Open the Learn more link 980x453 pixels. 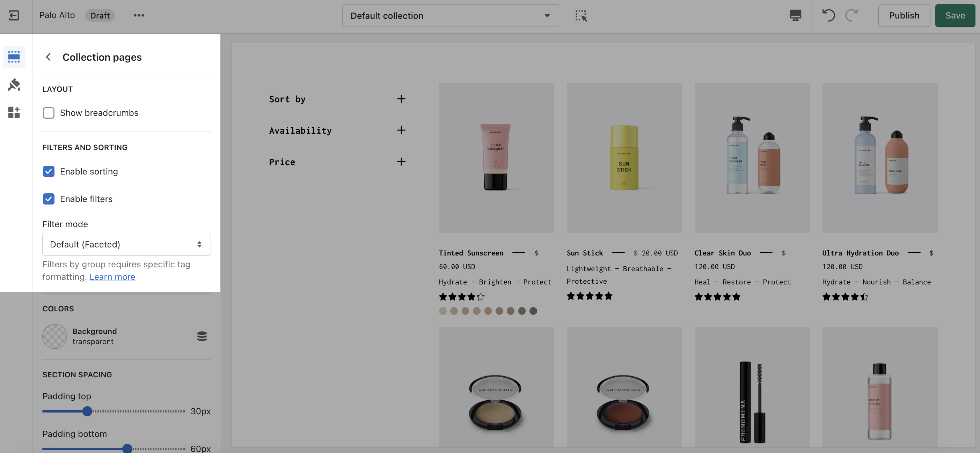112,277
